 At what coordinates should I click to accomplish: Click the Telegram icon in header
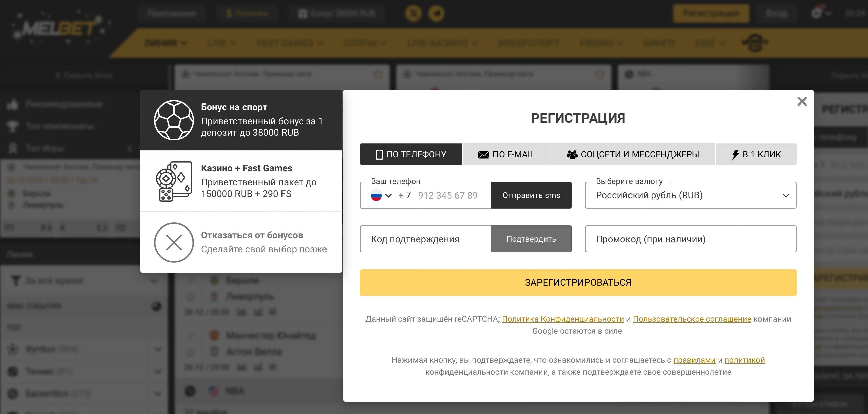(436, 13)
